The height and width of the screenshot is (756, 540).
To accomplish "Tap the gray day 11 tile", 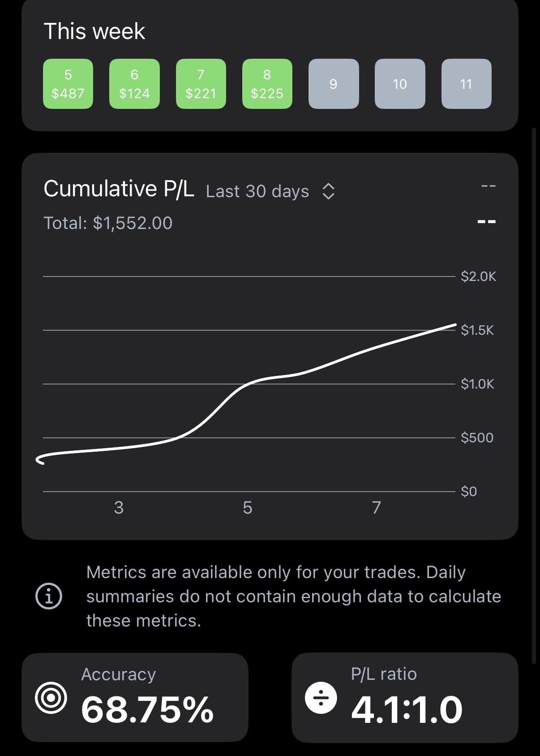I will coord(466,84).
